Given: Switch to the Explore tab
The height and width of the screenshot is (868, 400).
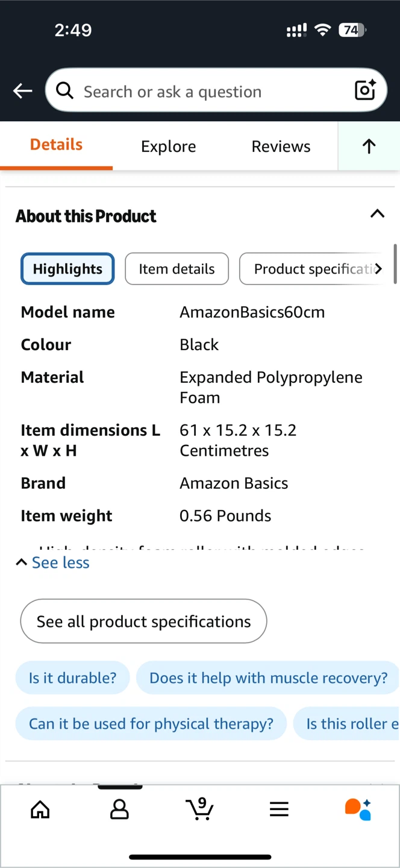Looking at the screenshot, I should point(168,146).
